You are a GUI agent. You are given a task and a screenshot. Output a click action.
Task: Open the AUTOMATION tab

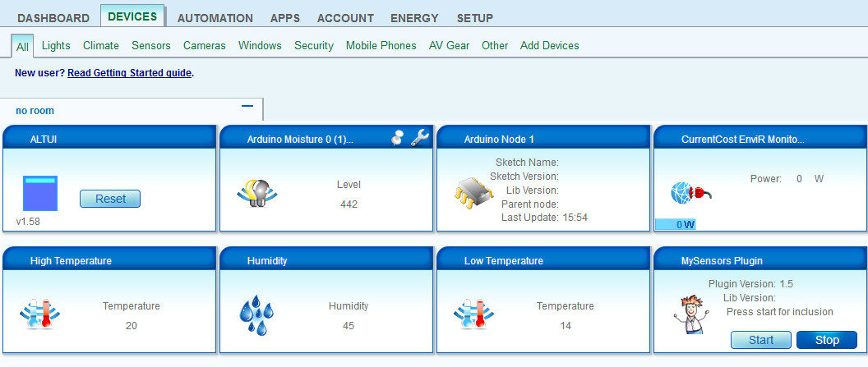coord(215,18)
